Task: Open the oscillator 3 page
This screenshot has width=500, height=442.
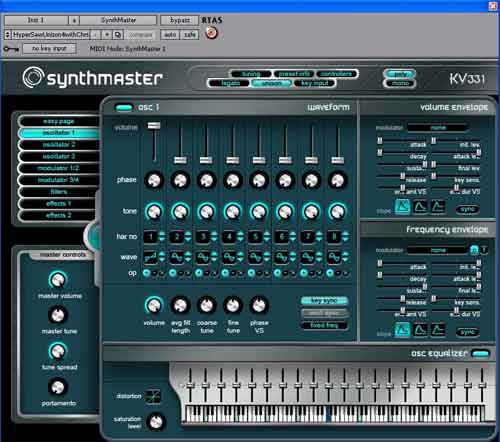Action: (x=59, y=156)
